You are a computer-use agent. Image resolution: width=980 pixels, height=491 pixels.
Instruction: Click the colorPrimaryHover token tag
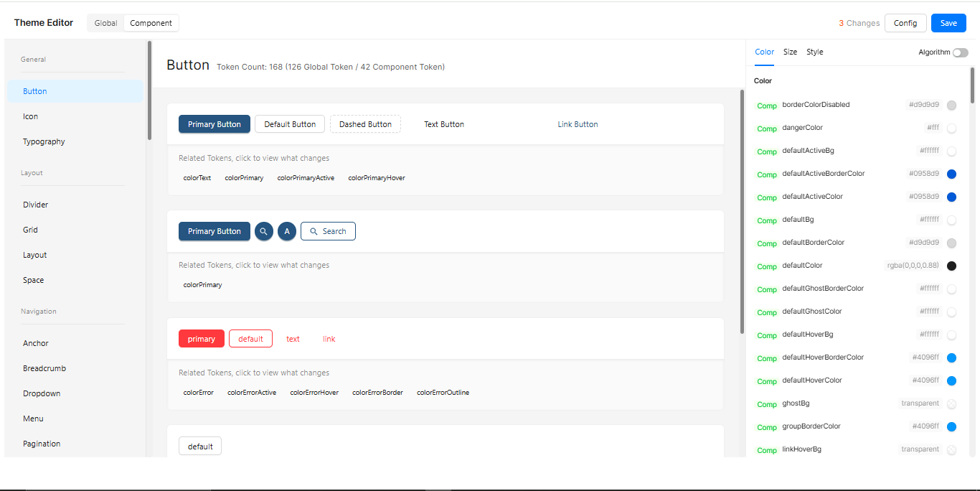pos(377,177)
